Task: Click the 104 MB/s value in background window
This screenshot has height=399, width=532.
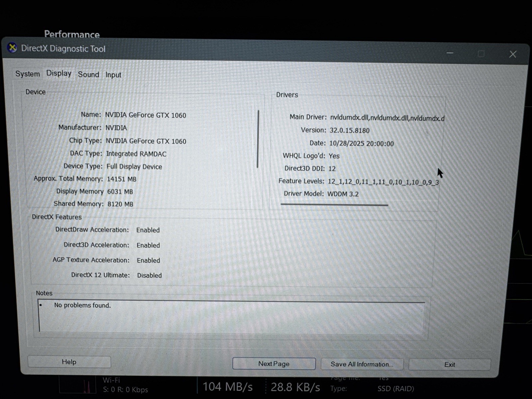Action: coord(228,387)
